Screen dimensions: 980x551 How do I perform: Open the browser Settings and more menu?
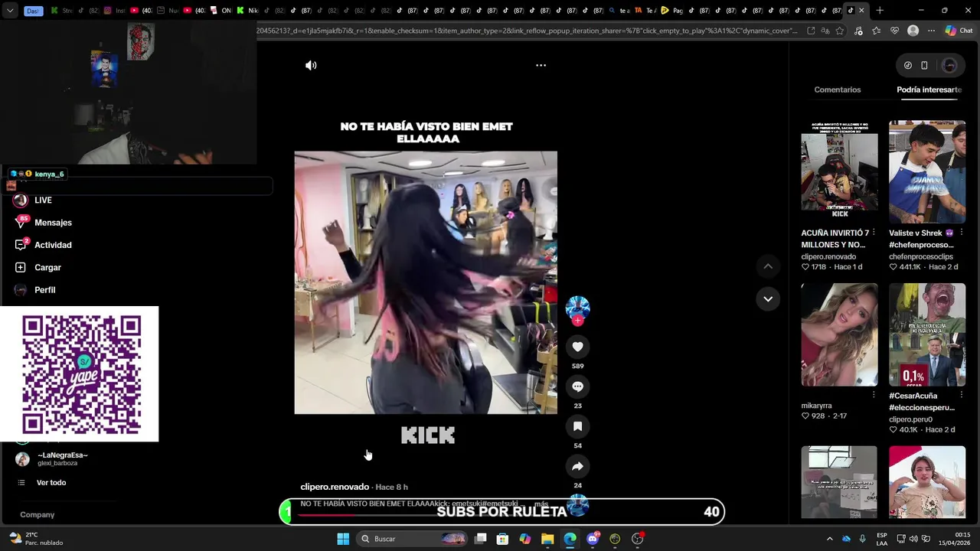931,31
